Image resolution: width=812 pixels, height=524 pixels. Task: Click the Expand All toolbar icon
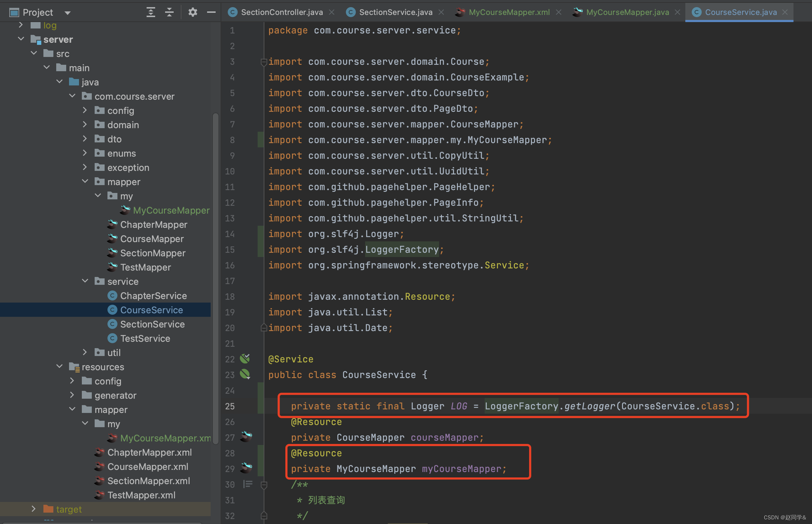click(x=151, y=12)
